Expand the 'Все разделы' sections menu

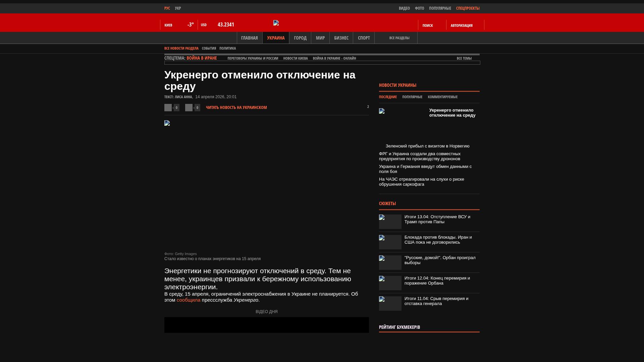399,38
